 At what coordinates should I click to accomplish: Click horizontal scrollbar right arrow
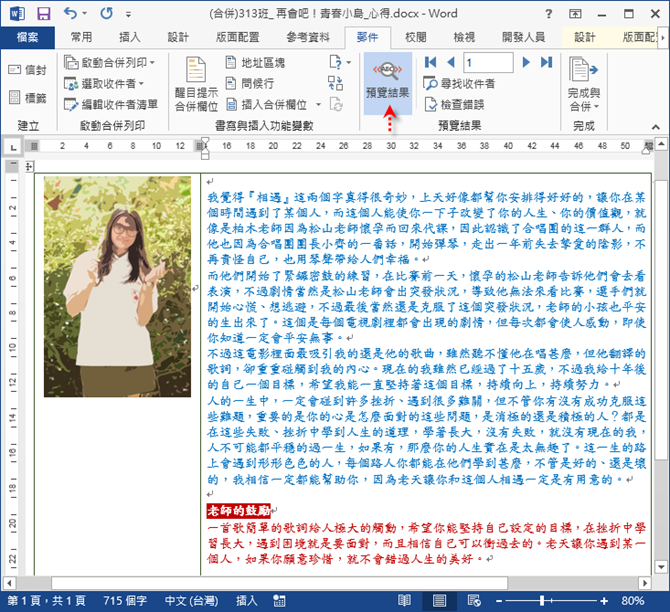645,583
